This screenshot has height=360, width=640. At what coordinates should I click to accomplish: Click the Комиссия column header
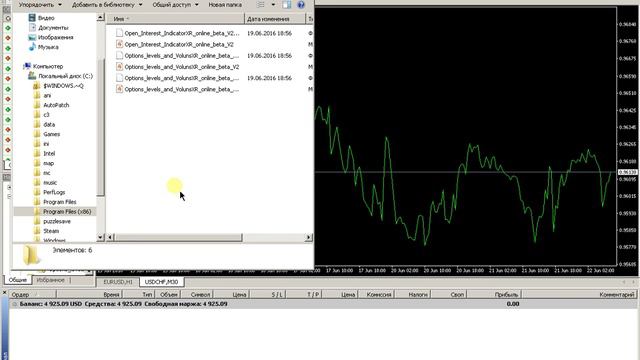[376, 294]
